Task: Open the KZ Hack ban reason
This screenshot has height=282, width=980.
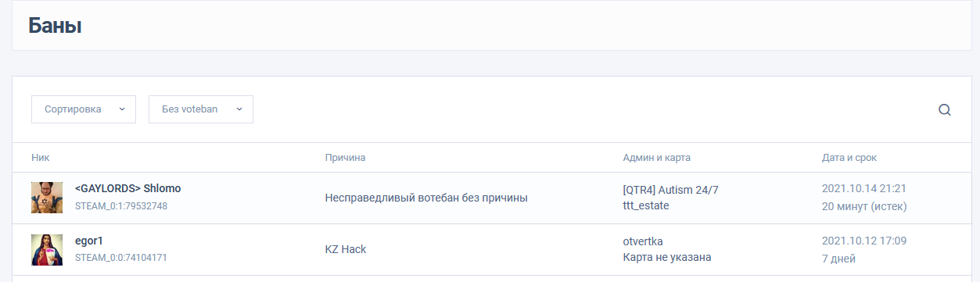Action: pos(346,249)
